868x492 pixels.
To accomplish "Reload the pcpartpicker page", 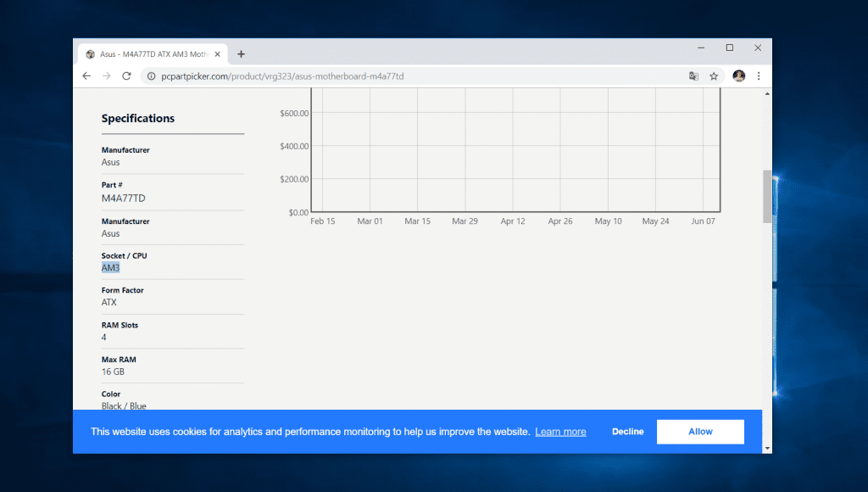I will coord(127,75).
